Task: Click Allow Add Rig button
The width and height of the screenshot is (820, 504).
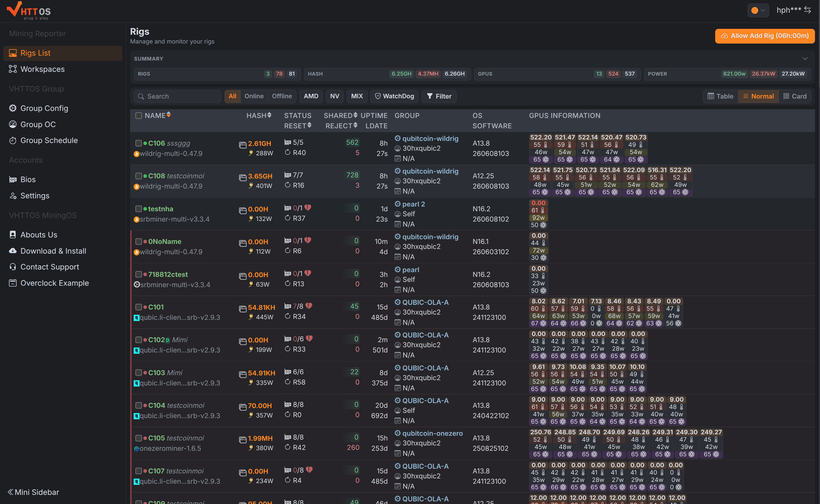Action: [765, 36]
